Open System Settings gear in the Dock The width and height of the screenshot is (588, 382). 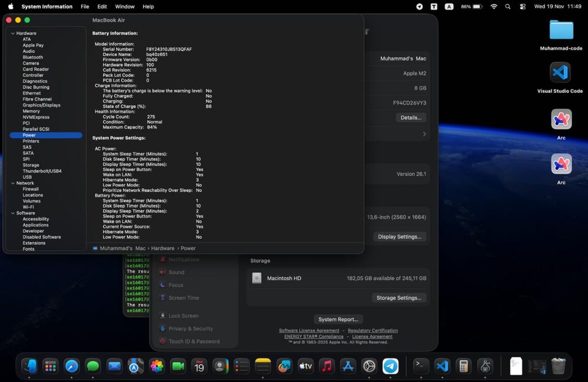point(369,366)
